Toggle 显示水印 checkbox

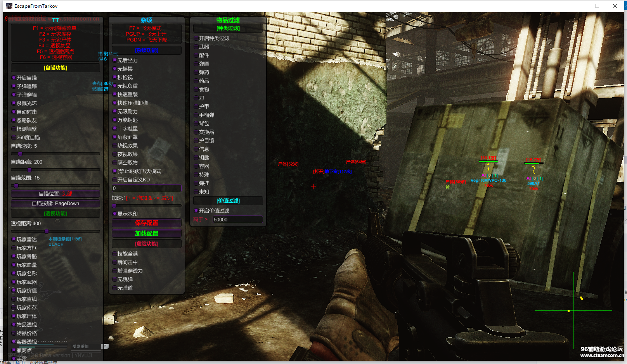[x=115, y=214]
